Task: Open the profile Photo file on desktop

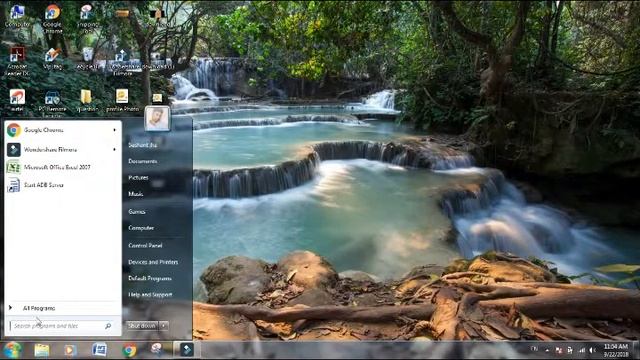Action: (x=122, y=100)
